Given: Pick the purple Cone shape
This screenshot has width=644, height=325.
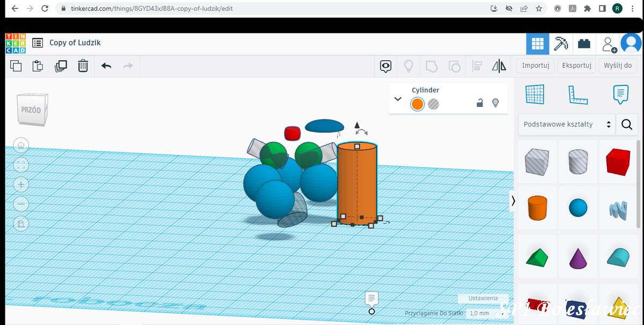Looking at the screenshot, I should coord(578,257).
